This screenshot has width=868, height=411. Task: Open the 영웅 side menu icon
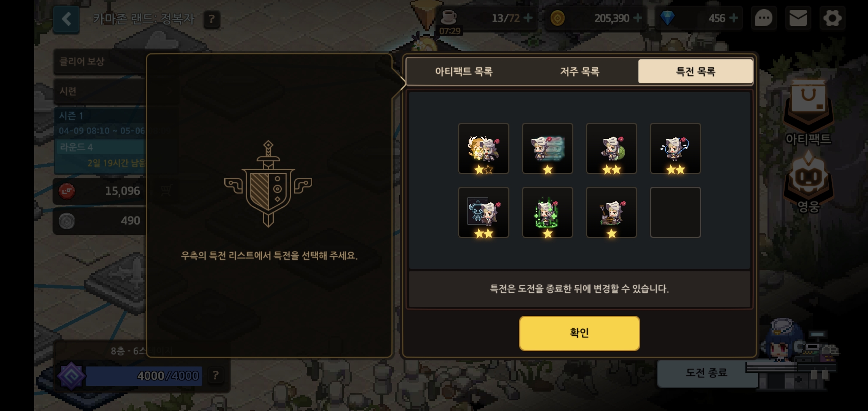pyautogui.click(x=808, y=183)
